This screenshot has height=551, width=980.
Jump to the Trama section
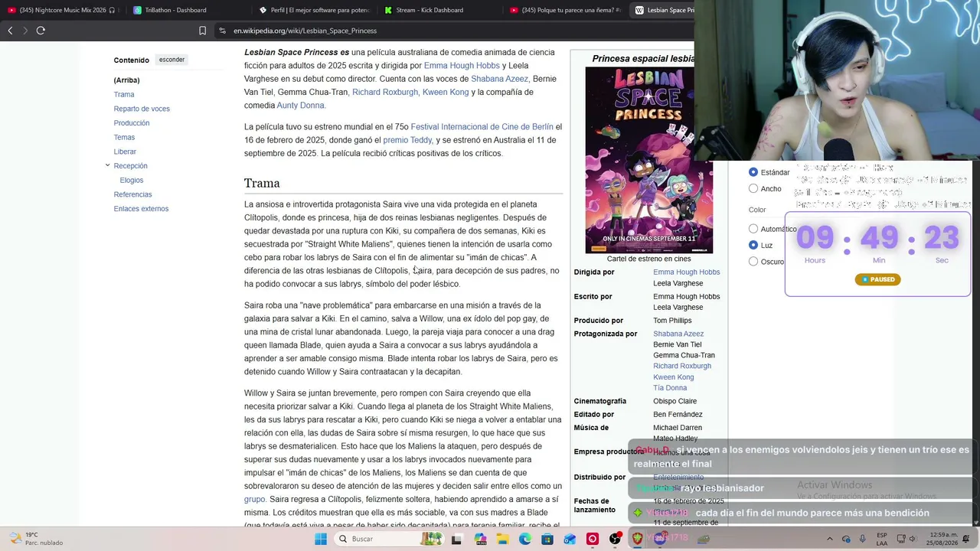coord(124,94)
